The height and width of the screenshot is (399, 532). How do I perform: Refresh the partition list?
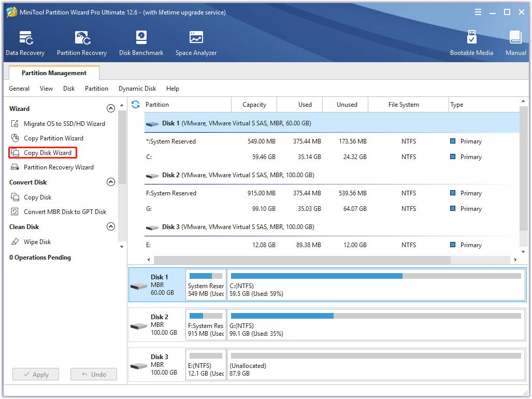pos(136,105)
